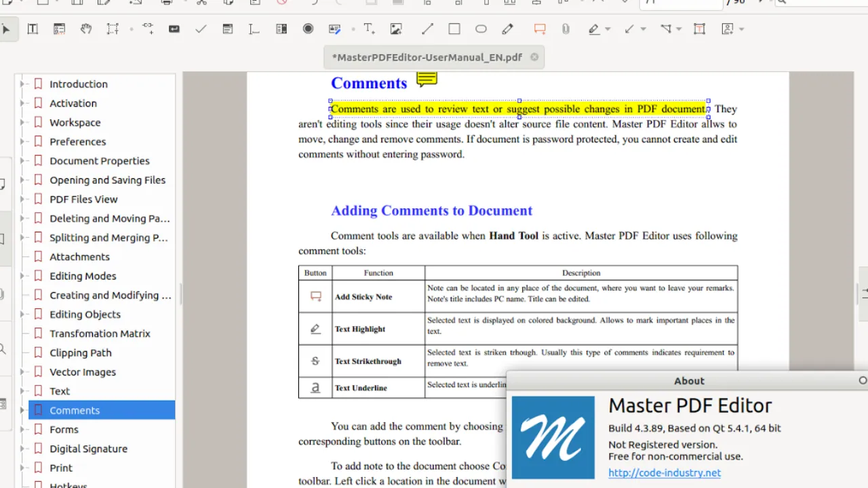Expand the Workspace bookmark

point(22,123)
